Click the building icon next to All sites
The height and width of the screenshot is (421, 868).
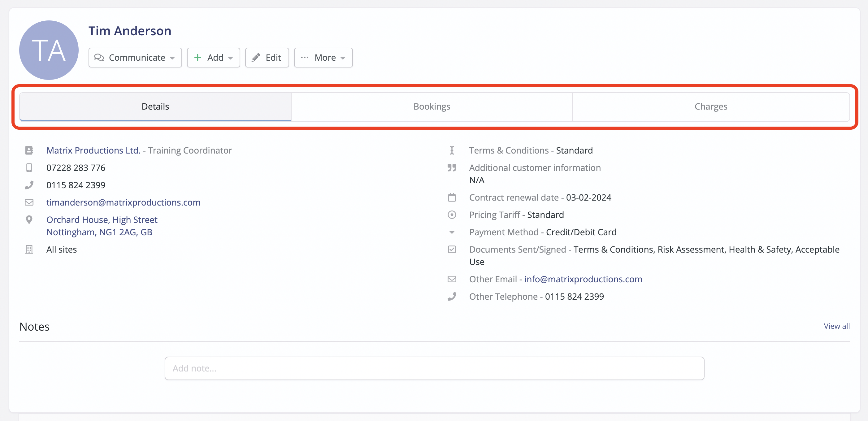(x=29, y=250)
